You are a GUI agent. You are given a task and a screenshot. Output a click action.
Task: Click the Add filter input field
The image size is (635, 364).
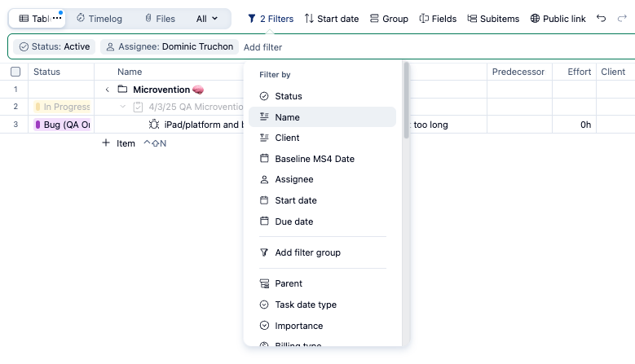(x=263, y=47)
